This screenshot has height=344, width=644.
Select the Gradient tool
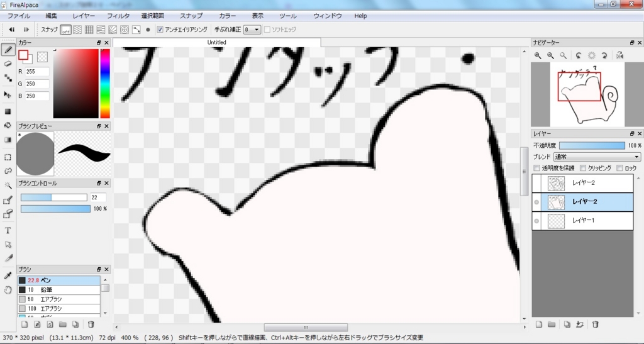coord(8,140)
